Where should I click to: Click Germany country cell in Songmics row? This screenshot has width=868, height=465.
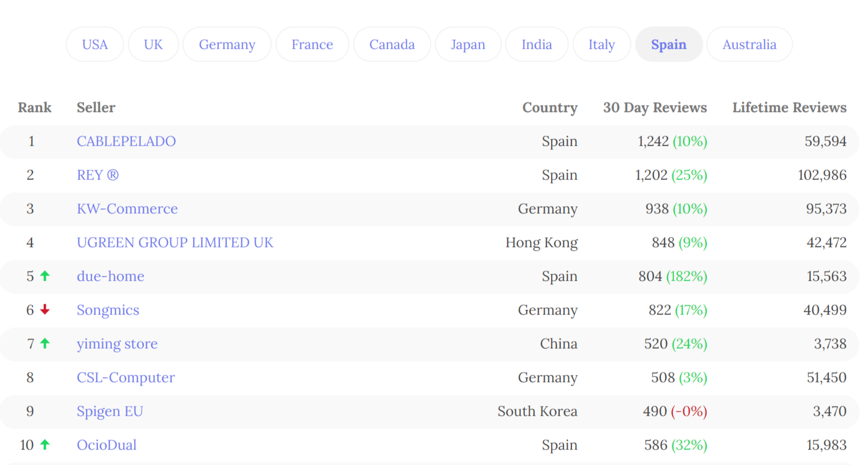click(548, 311)
